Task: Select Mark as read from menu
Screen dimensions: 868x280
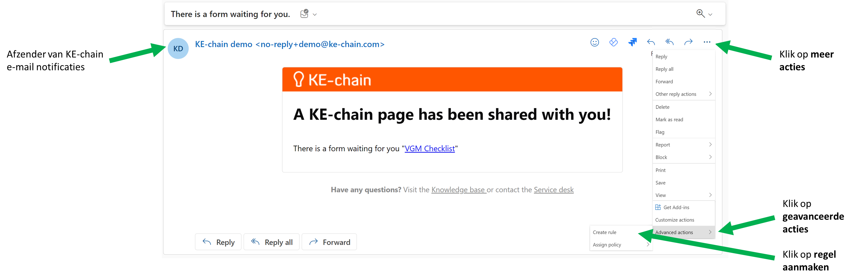Action: pos(669,120)
